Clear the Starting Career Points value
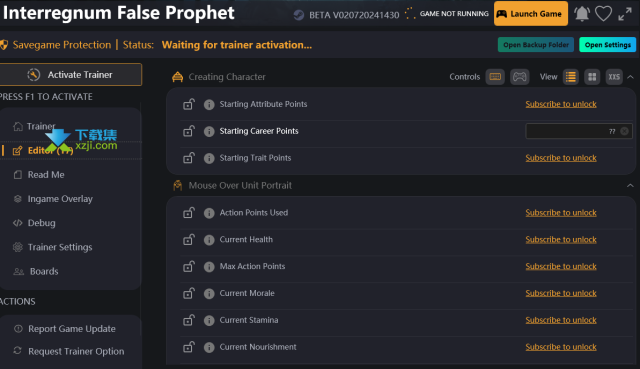Screen dimensions: 640x369 tap(624, 131)
